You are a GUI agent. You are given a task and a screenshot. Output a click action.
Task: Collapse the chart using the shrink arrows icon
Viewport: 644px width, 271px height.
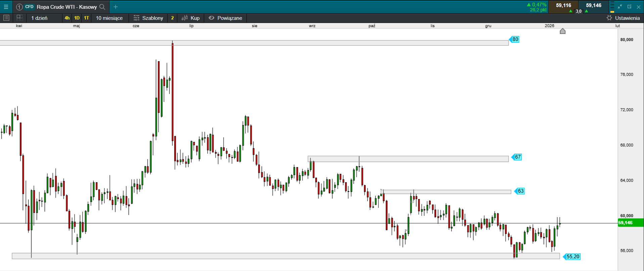click(620, 7)
